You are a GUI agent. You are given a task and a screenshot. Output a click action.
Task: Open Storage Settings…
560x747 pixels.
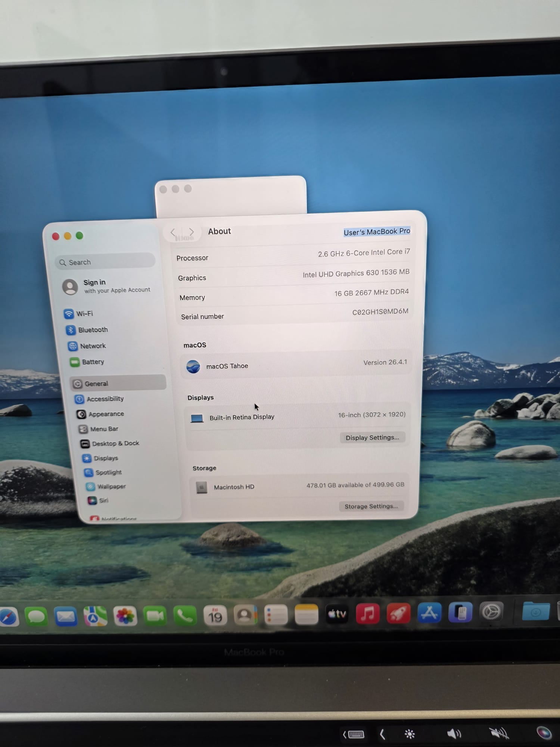point(371,506)
